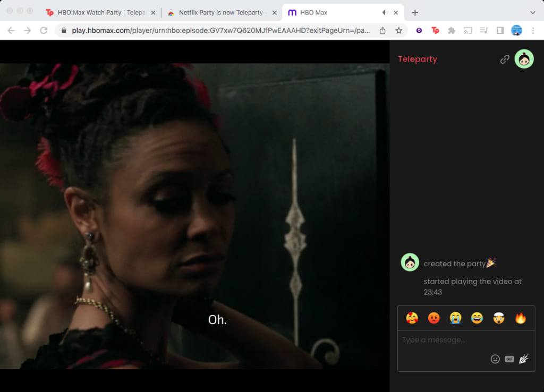The image size is (544, 392).
Task: Send the angry red face reaction
Action: point(433,318)
